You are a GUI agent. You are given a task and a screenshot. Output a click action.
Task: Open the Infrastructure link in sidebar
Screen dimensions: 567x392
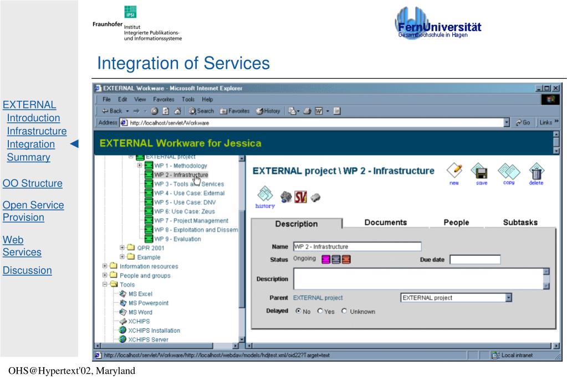point(37,131)
